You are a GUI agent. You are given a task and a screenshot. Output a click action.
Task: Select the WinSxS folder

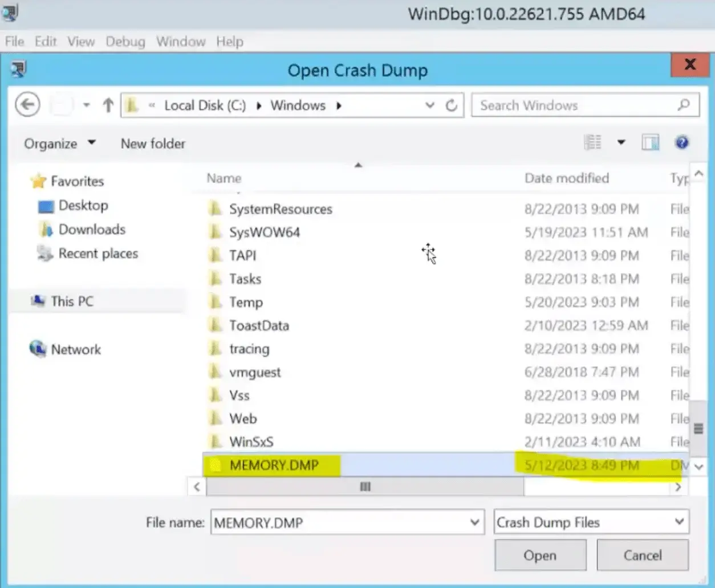tap(251, 442)
